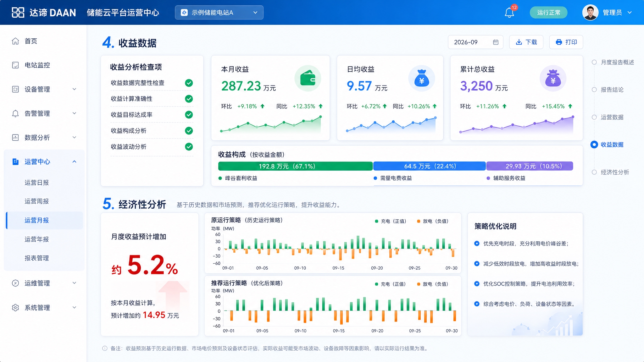
Task: Select the 经济性分析 anchor radio
Action: 594,172
